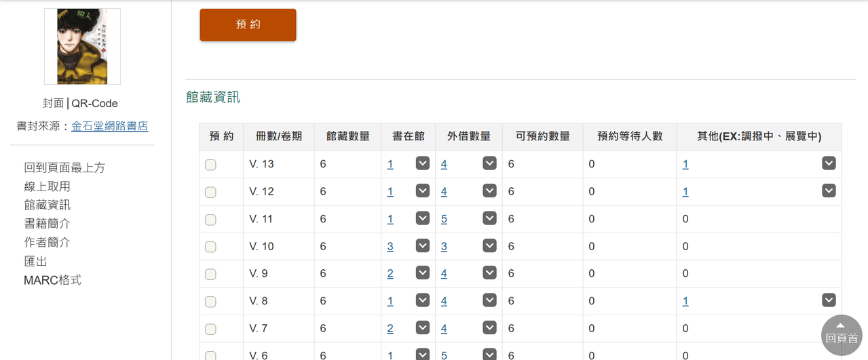Click the orange 預約 button
The height and width of the screenshot is (360, 868).
point(248,25)
